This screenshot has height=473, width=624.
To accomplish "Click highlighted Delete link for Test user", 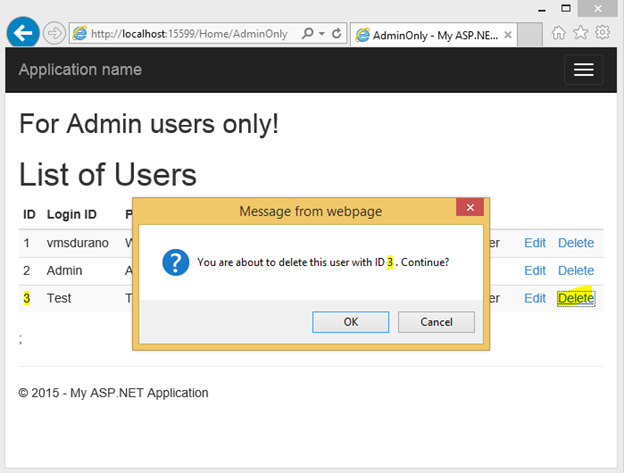I will 576,298.
